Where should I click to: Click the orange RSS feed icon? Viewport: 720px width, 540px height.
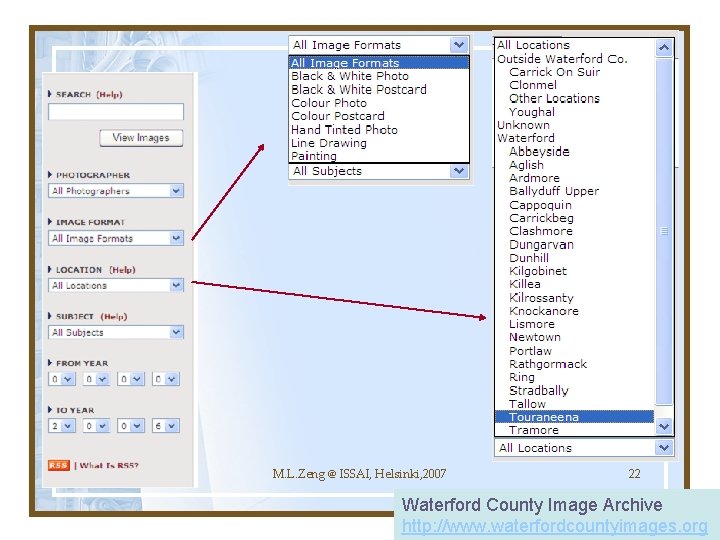58,465
